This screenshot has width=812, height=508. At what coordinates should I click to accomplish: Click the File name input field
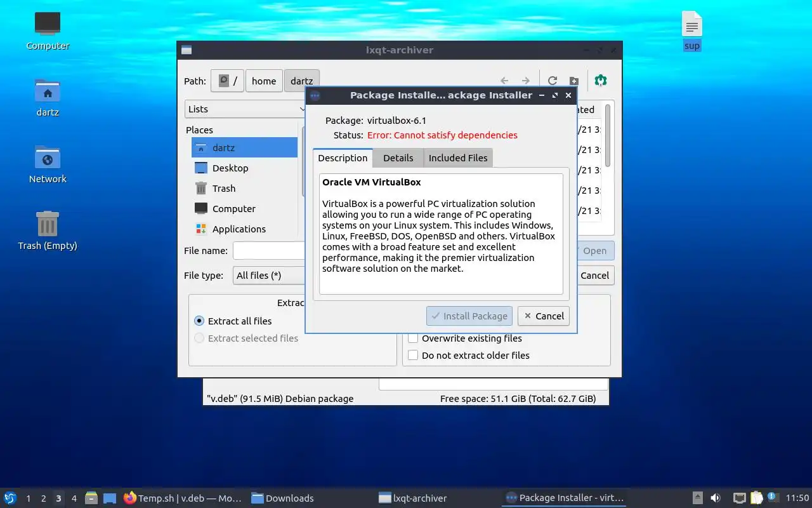tap(269, 251)
